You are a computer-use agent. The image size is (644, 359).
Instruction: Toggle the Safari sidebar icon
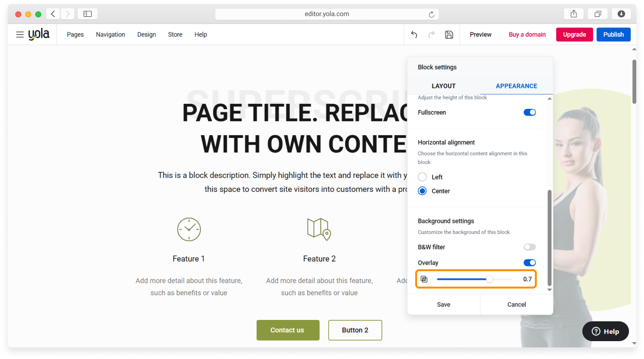(87, 14)
